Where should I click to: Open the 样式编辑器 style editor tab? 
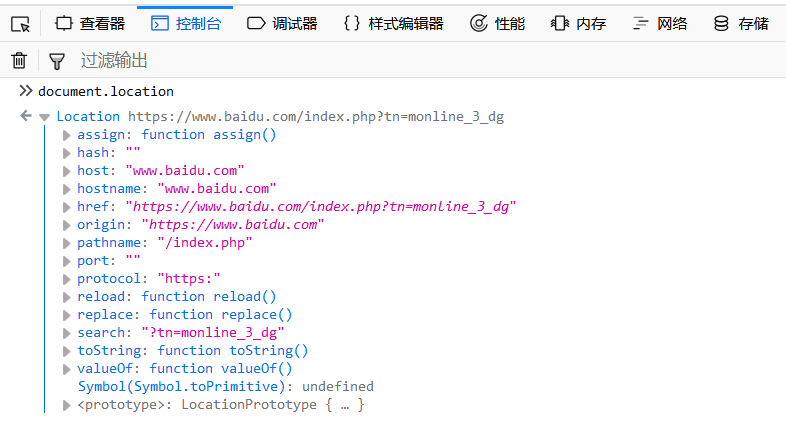click(x=394, y=24)
